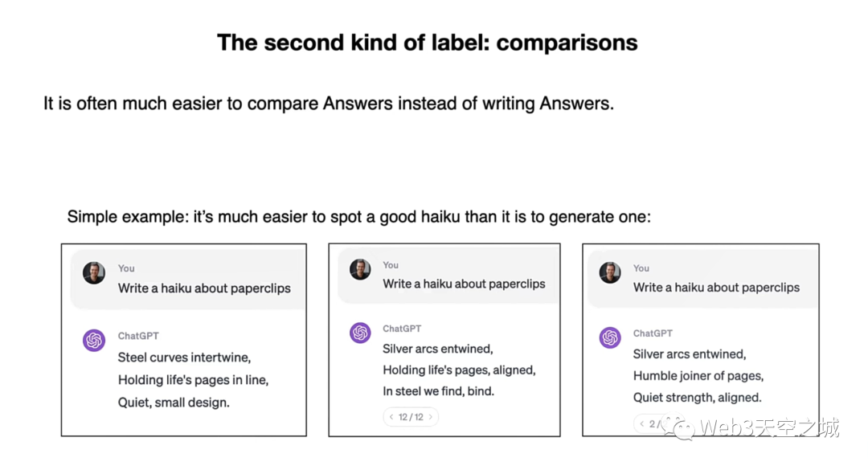Click the ChatGPT logo in the middle card
Screen dimensions: 868x466
click(x=360, y=333)
